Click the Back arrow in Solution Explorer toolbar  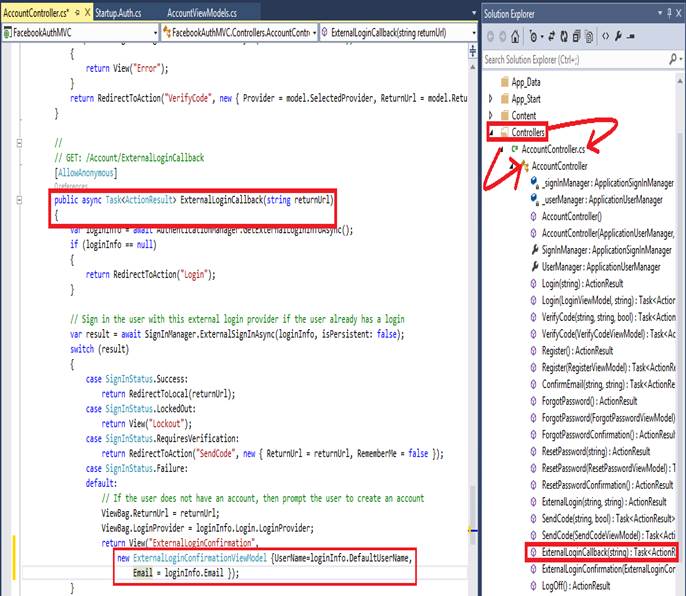490,37
